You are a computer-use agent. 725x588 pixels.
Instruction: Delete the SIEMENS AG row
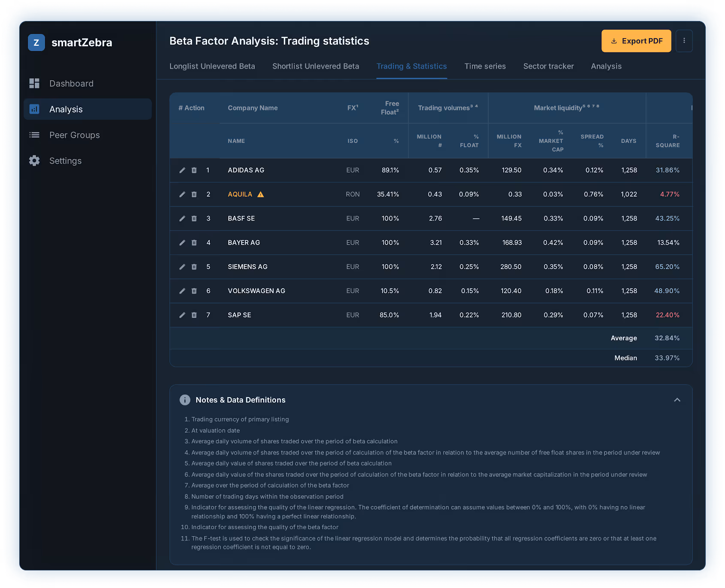point(194,267)
